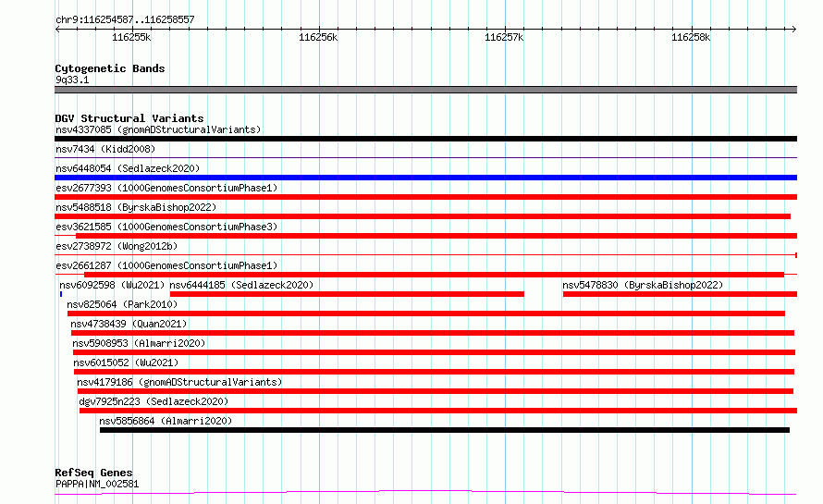The image size is (823, 504).
Task: Click the small blue nsv6092598 marker
Action: [x=61, y=294]
